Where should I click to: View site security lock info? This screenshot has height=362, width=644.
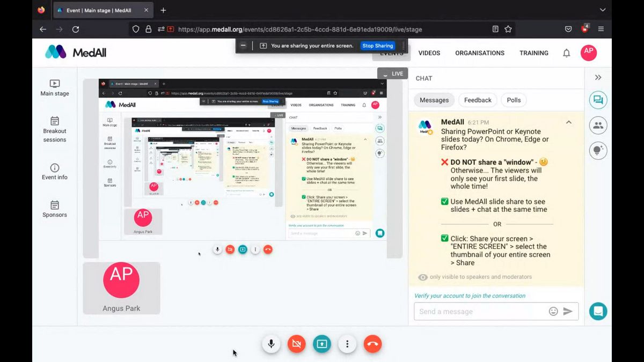pyautogui.click(x=149, y=29)
